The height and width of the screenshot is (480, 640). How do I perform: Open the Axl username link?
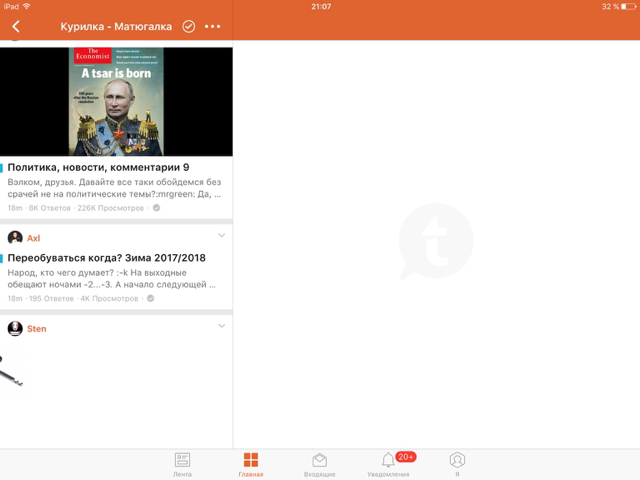coord(33,238)
